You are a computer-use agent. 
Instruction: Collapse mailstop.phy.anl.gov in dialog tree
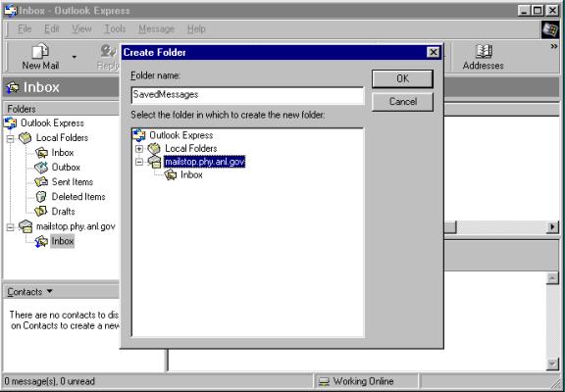pos(139,162)
